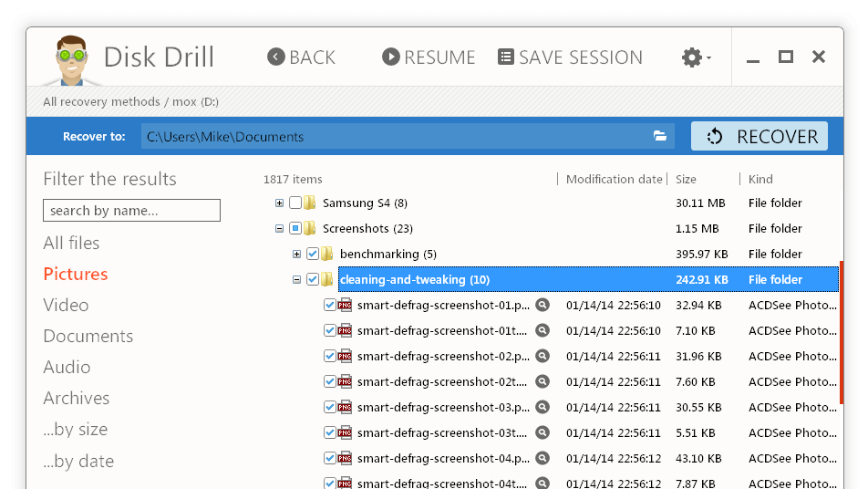Click PNG icon of smart-defrag-screenshot-02t...
This screenshot has width=868, height=489.
pyautogui.click(x=345, y=381)
